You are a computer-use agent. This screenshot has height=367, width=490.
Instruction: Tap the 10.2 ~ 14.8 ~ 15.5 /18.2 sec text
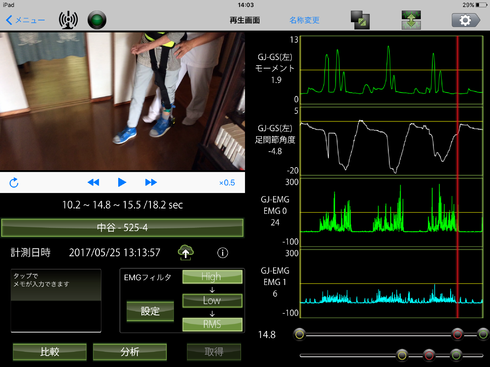pyautogui.click(x=122, y=205)
